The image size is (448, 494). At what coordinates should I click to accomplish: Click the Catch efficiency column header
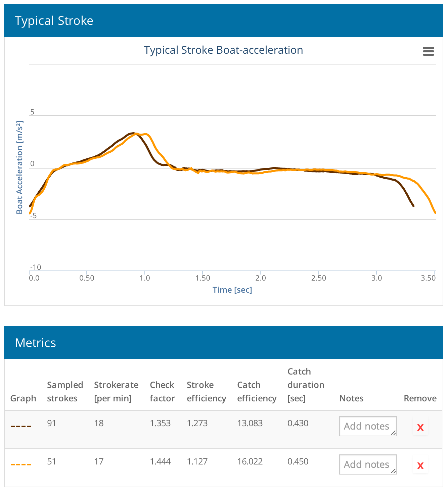point(257,392)
